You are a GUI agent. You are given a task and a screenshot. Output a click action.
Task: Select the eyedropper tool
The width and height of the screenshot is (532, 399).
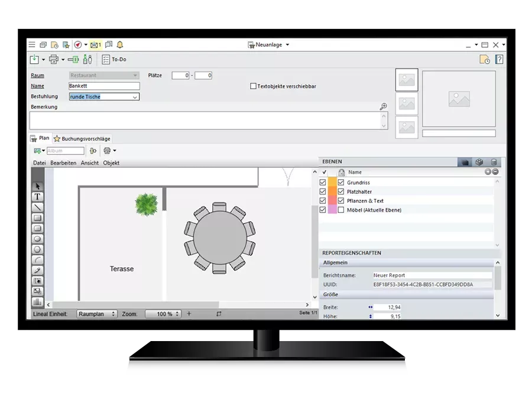(x=38, y=270)
